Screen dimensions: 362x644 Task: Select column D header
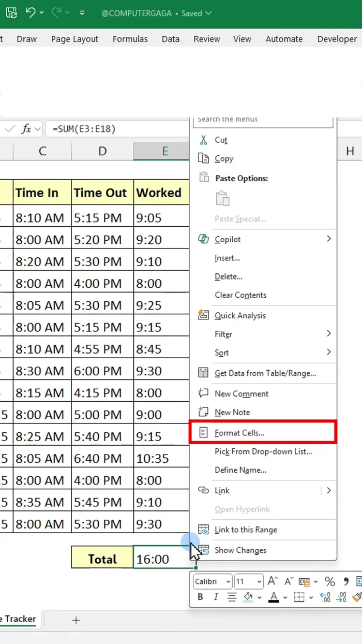[102, 151]
